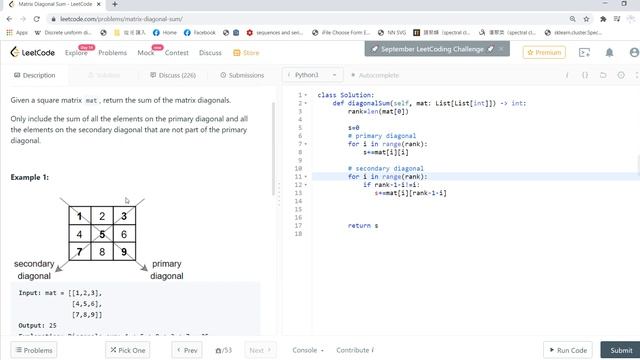Go to the Prev problem
The width and height of the screenshot is (640, 360).
(187, 350)
